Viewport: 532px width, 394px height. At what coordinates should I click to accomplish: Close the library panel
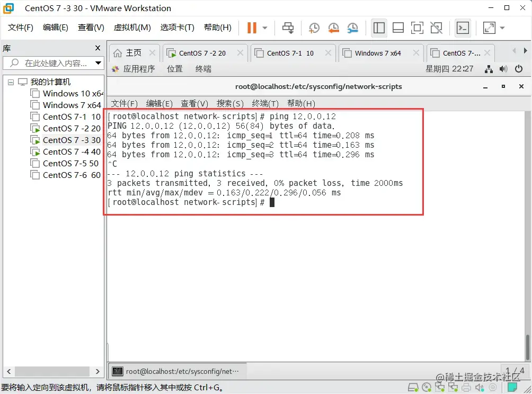(x=97, y=48)
